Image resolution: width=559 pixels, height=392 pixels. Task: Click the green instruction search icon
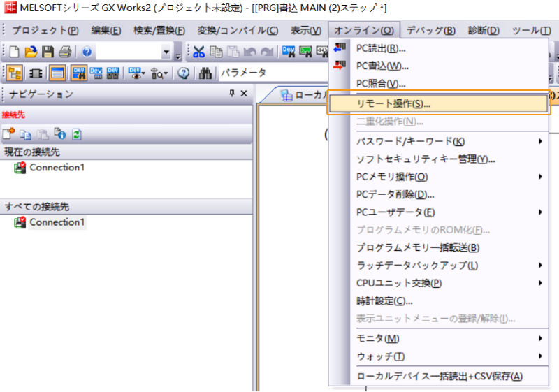tap(305, 52)
